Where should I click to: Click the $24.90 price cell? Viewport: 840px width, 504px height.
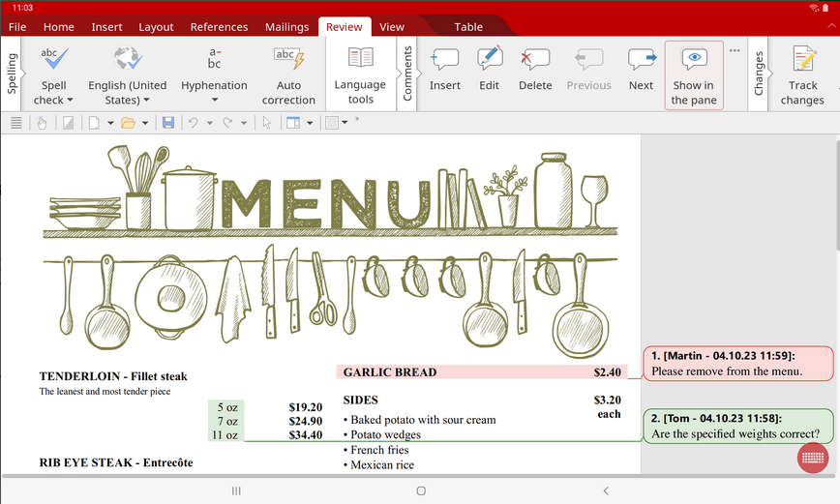(x=306, y=421)
